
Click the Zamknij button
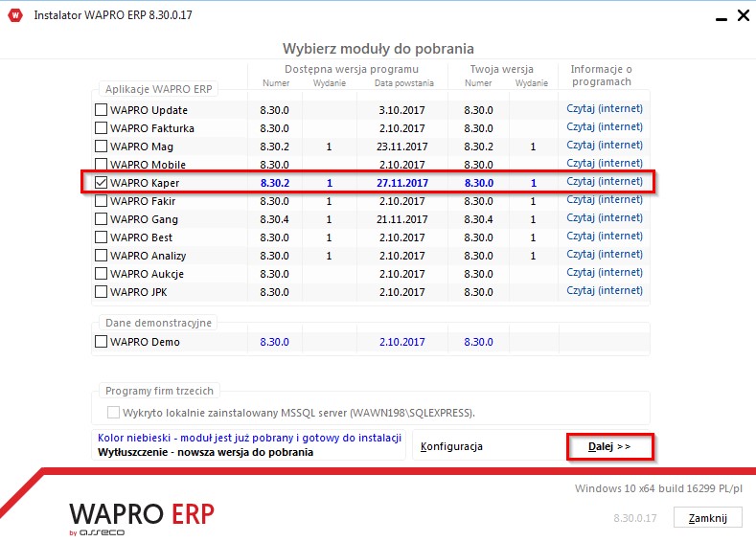point(707,518)
